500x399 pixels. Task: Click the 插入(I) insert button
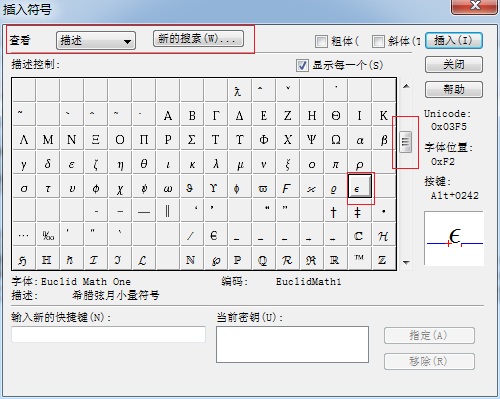click(x=454, y=41)
